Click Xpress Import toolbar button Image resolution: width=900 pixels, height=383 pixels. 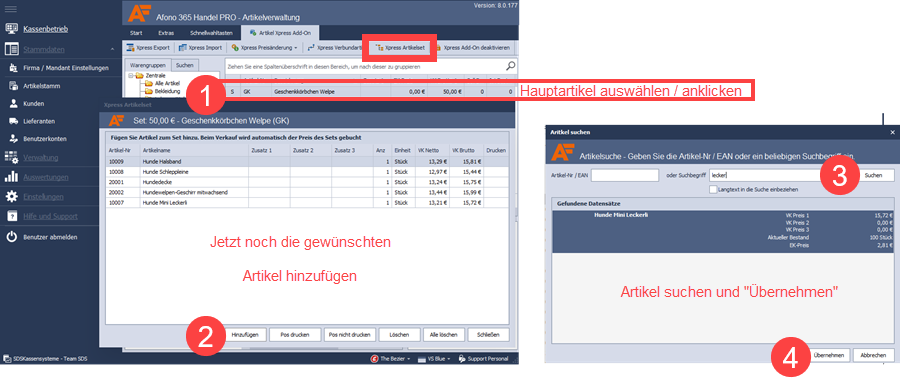coord(200,48)
